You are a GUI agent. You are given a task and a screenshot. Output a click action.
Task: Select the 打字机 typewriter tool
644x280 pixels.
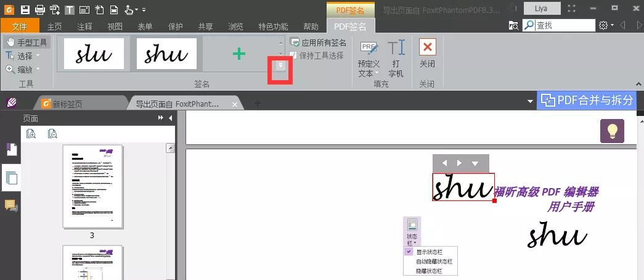point(396,57)
